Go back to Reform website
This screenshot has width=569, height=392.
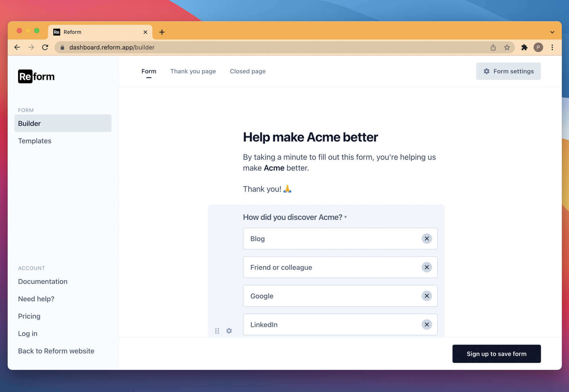click(x=56, y=351)
